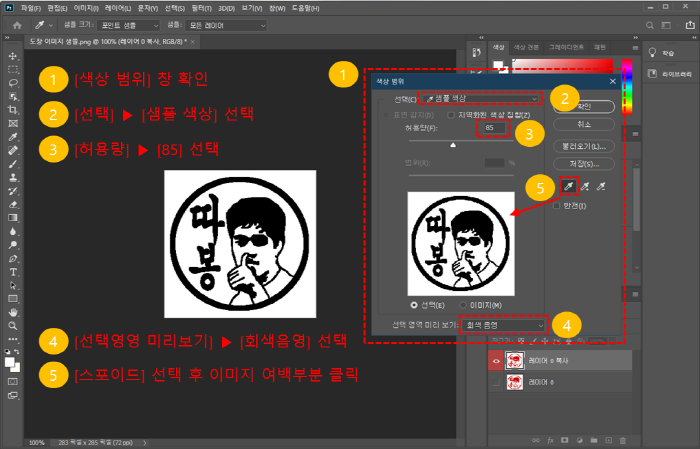This screenshot has width=700, height=449.
Task: Open the 이미지(I) menu
Action: (86, 8)
